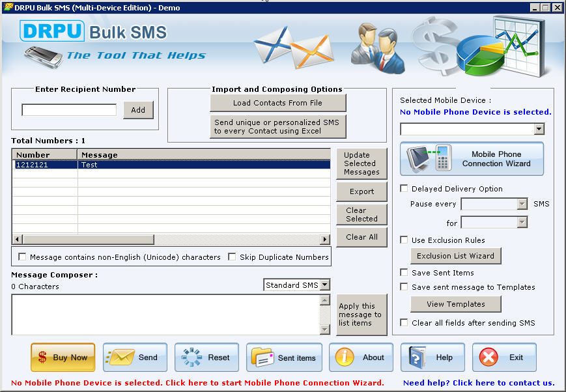The image size is (566, 392).
Task: Click Clear Selected button
Action: pos(361,214)
